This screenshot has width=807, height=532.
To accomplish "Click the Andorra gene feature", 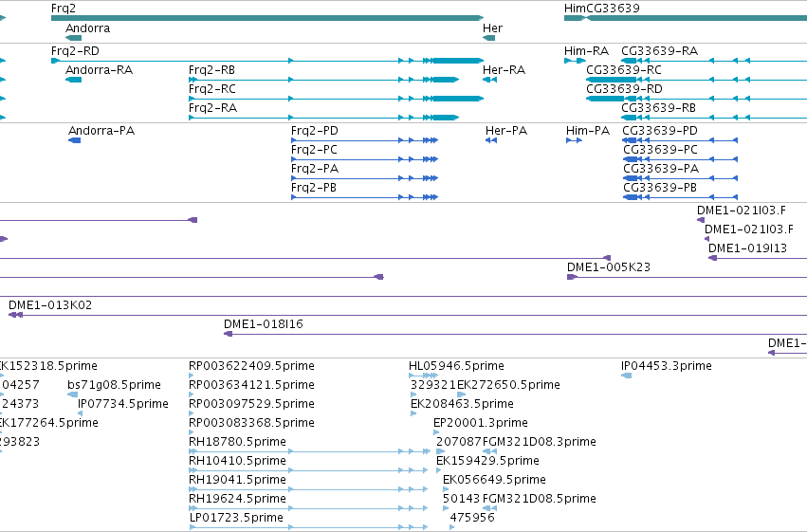I will 74,38.
